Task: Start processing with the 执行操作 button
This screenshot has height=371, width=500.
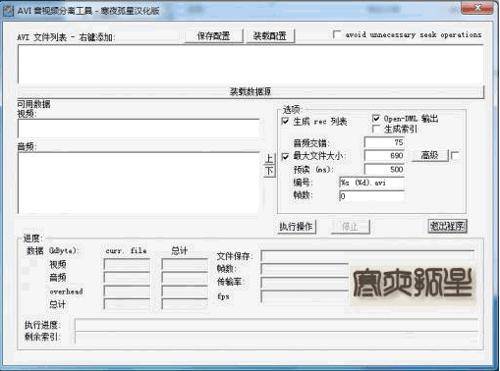Action: [x=296, y=227]
